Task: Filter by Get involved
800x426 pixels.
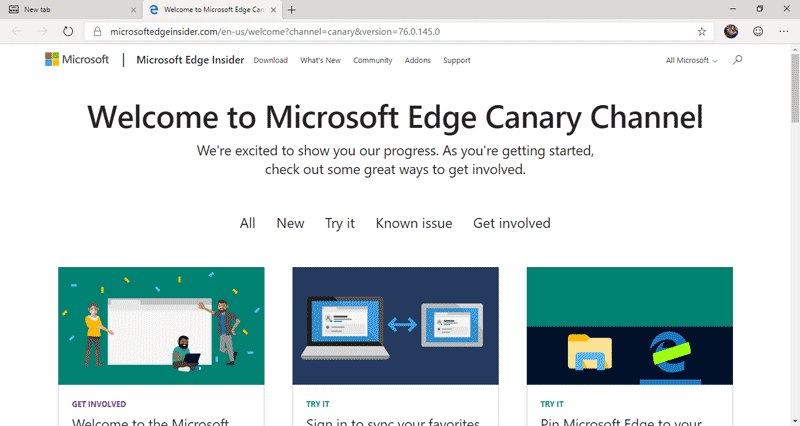Action: [x=512, y=223]
